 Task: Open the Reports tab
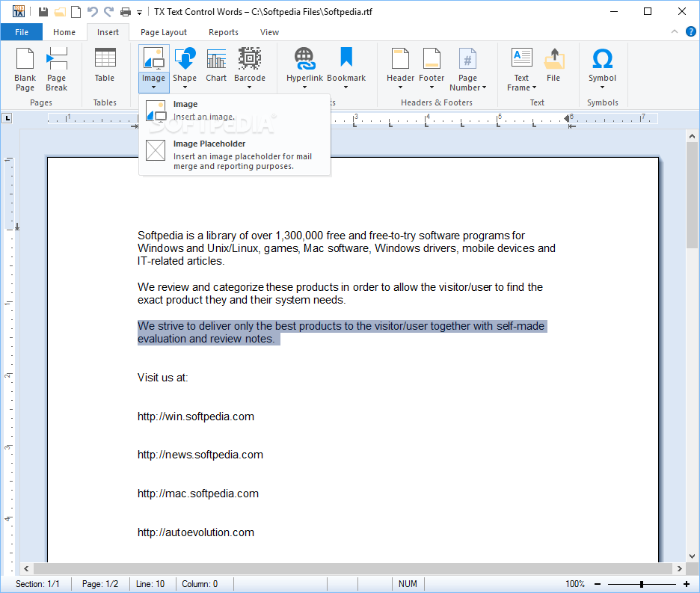(x=223, y=32)
